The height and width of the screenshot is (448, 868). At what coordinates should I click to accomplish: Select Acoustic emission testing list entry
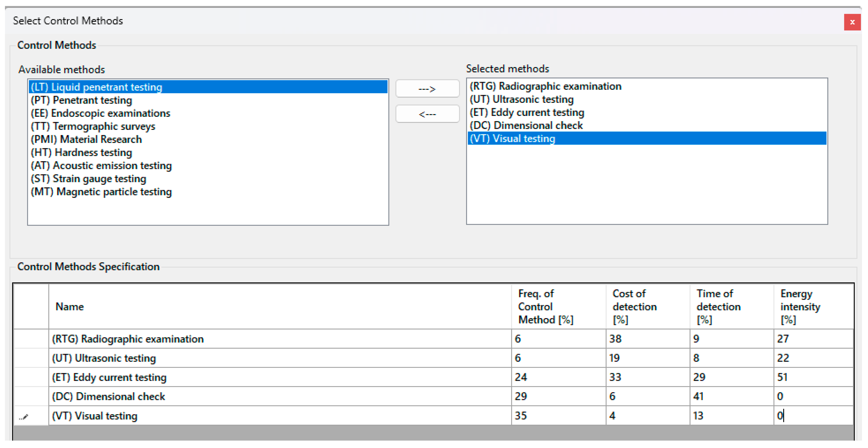pos(101,166)
